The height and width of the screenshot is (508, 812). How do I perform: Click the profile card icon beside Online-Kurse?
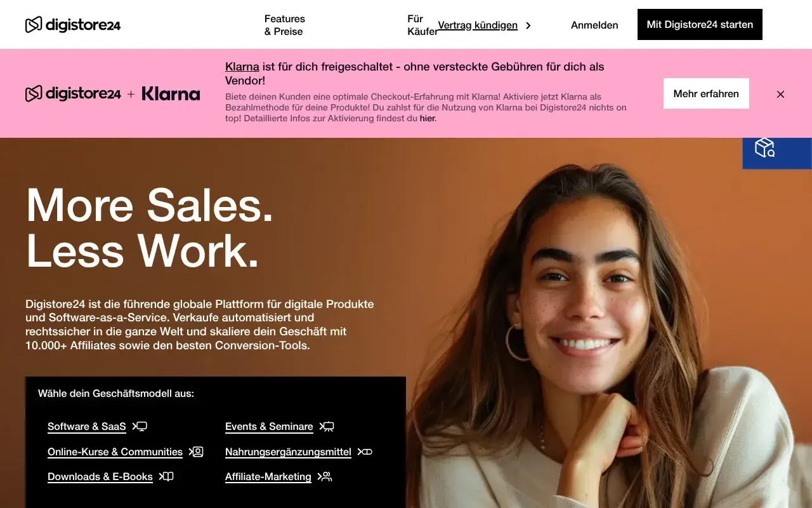[x=196, y=451]
